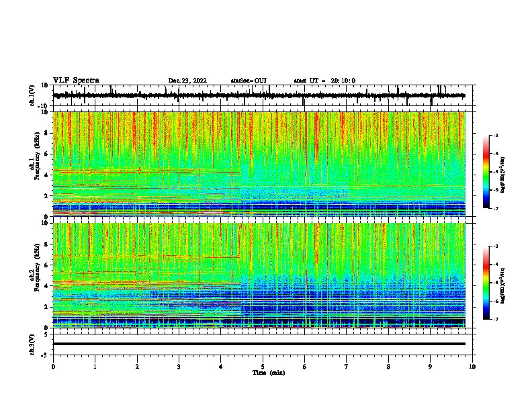Image resolution: width=532 pixels, height=411 pixels.
Task: Click the "5" tick on ch.3(V) axis
Action: pos(46,334)
